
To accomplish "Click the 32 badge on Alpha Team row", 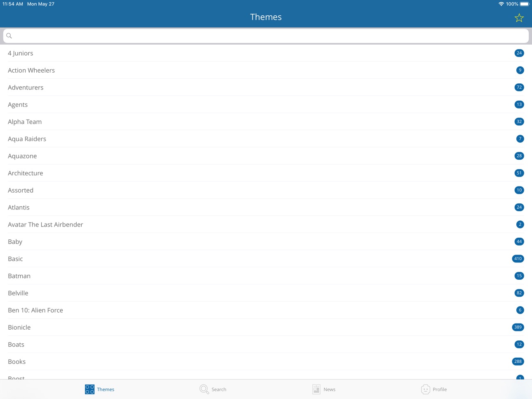I will pos(519,122).
